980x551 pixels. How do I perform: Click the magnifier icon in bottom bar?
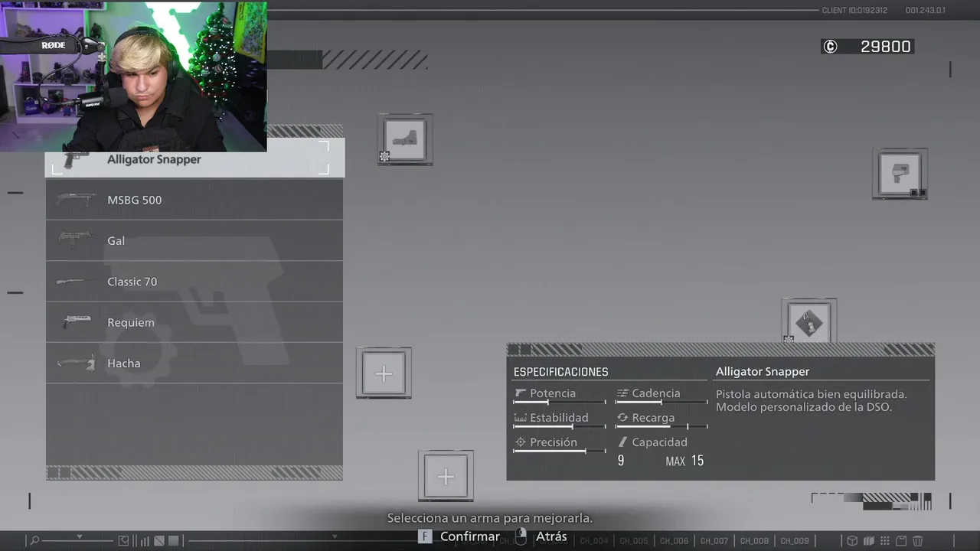34,541
